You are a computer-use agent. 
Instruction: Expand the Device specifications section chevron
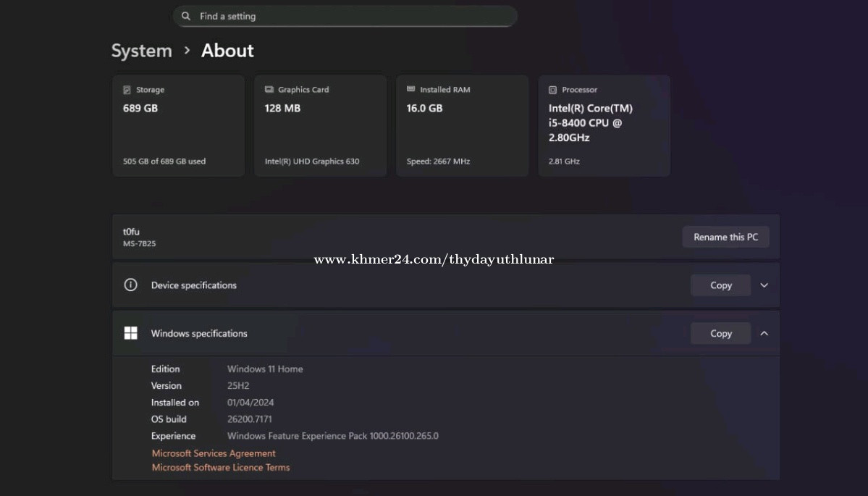click(764, 285)
